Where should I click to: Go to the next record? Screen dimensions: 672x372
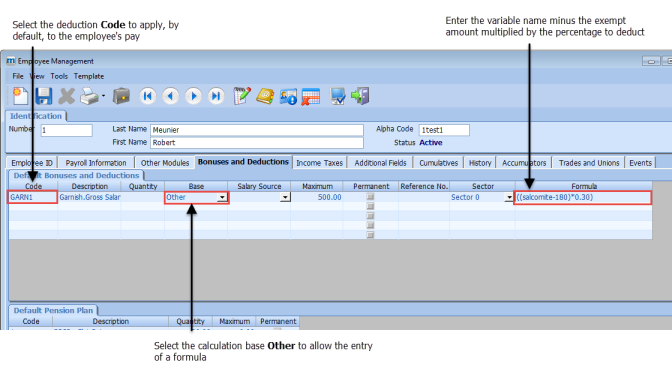tap(193, 96)
